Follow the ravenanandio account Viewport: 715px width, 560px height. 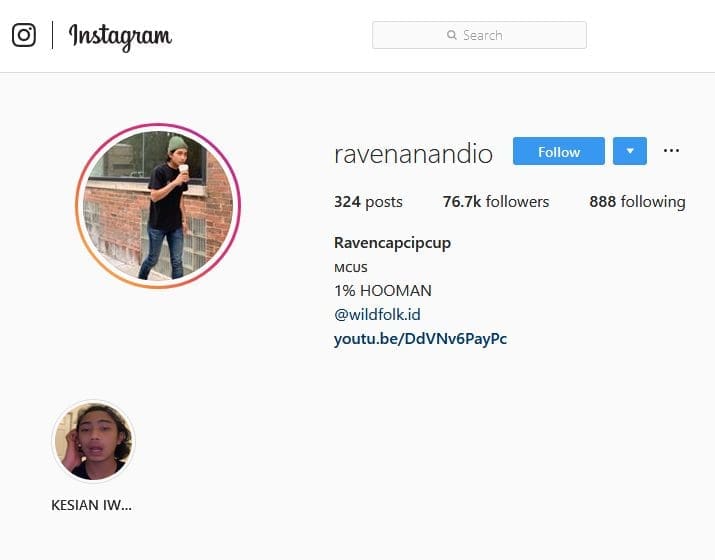tap(558, 152)
